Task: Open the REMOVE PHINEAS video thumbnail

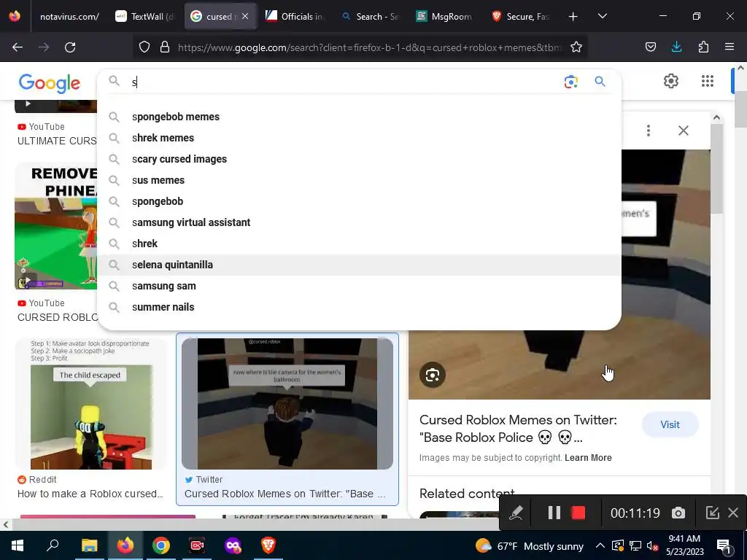Action: tap(55, 226)
